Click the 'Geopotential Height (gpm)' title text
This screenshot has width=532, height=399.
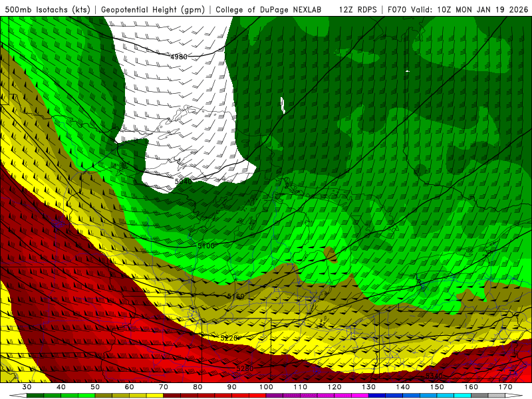(x=153, y=10)
